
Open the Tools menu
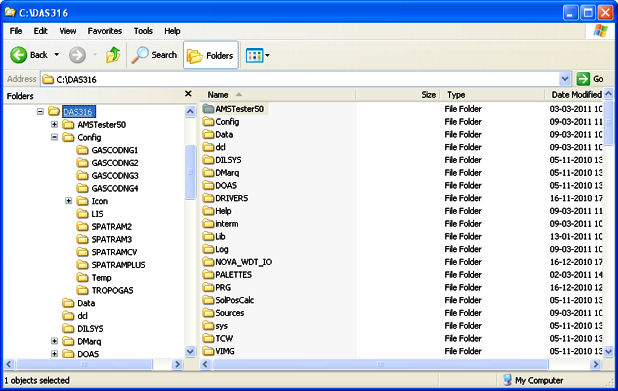tap(143, 31)
